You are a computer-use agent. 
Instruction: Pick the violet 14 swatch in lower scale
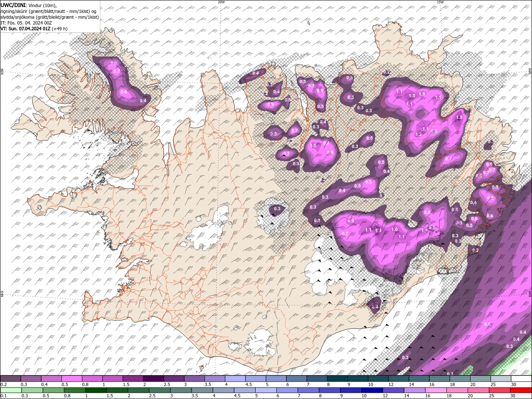(x=414, y=390)
